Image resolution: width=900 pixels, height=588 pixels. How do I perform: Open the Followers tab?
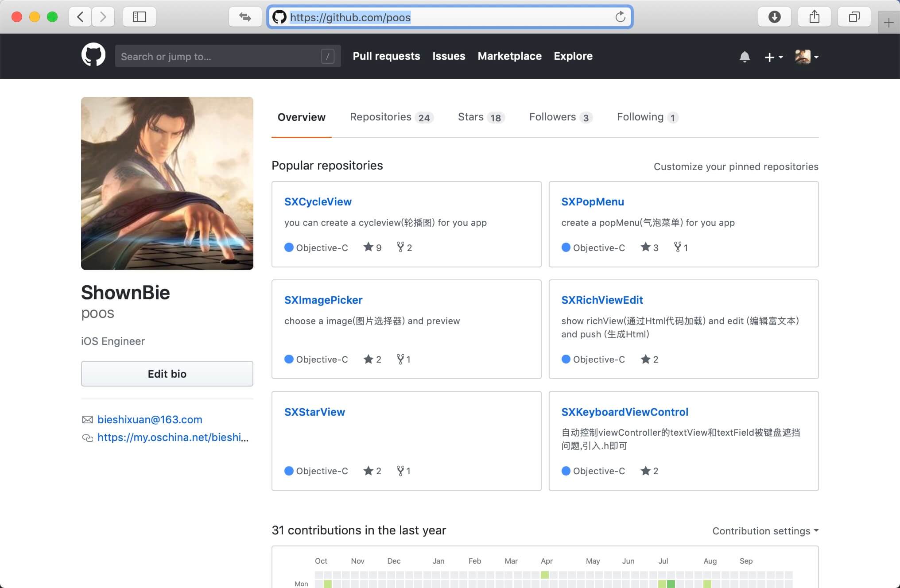pyautogui.click(x=561, y=117)
